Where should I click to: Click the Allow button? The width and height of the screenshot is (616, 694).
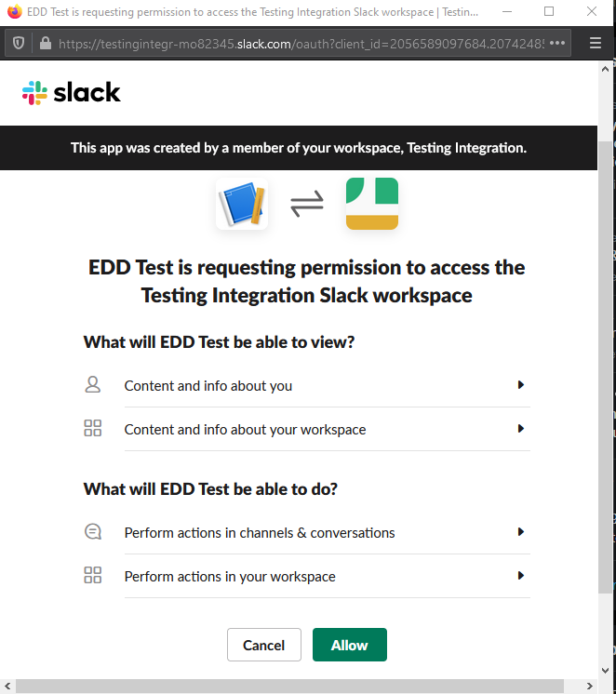click(x=349, y=645)
